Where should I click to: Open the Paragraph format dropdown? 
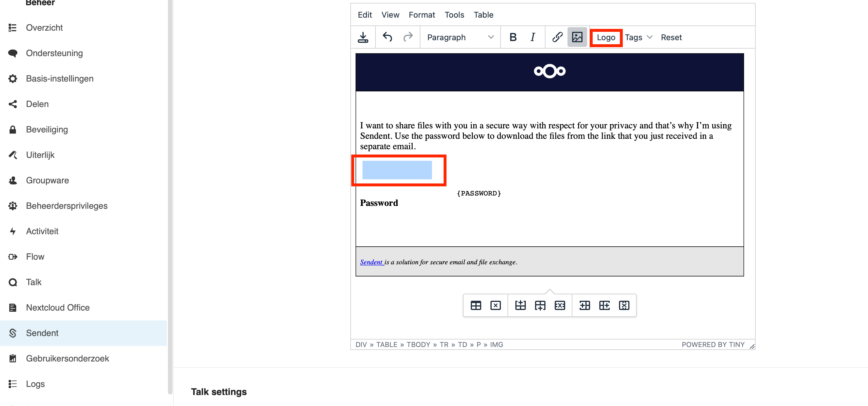point(460,37)
